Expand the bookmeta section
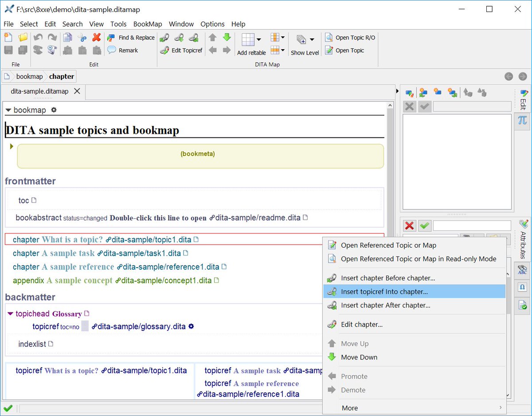Screen dimensions: 532x416 [x=12, y=146]
